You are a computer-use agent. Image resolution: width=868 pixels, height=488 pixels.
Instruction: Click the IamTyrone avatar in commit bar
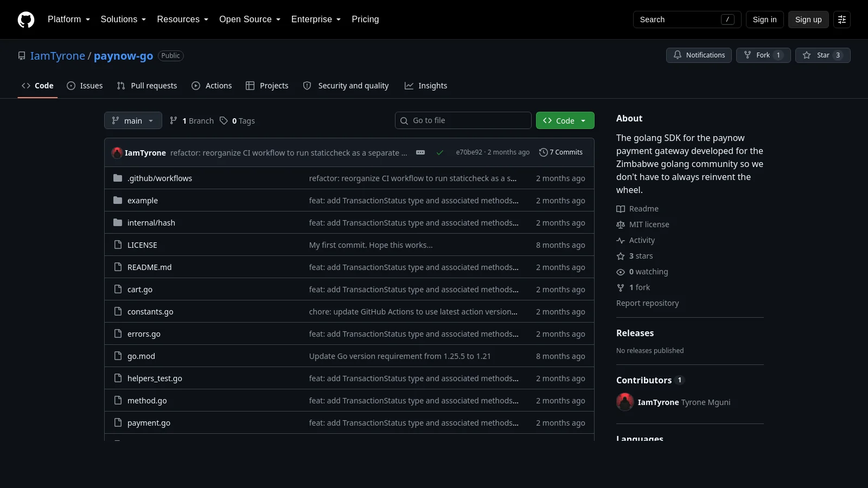pos(117,153)
